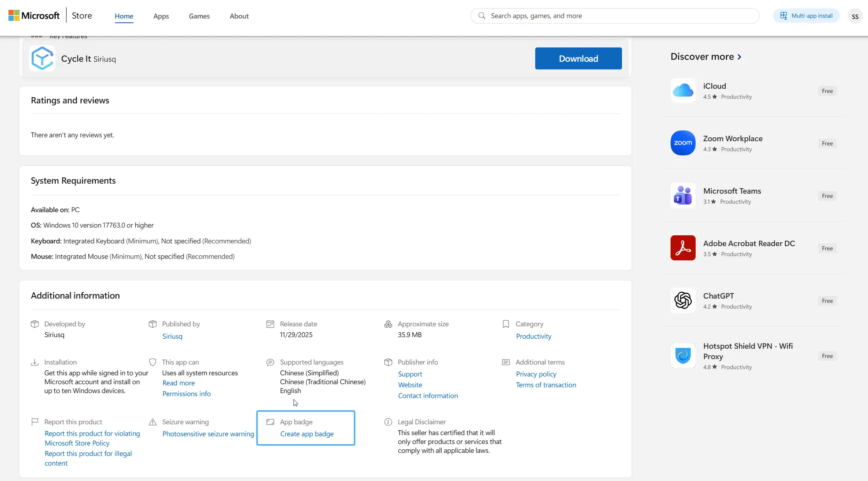Click the Microsoft logo
Screen dimensions: 868x481
[34, 16]
